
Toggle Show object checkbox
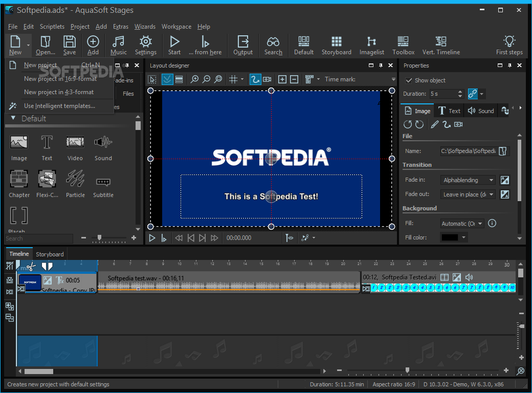coord(409,80)
